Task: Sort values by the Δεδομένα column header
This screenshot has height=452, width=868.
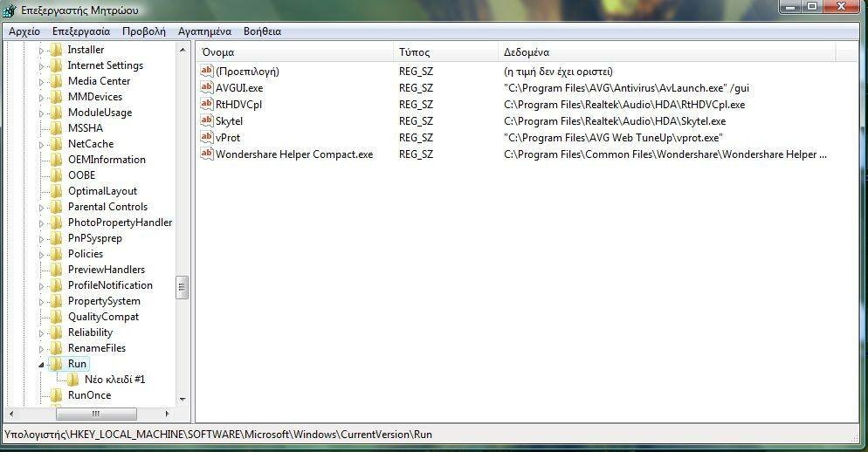Action: tap(666, 52)
